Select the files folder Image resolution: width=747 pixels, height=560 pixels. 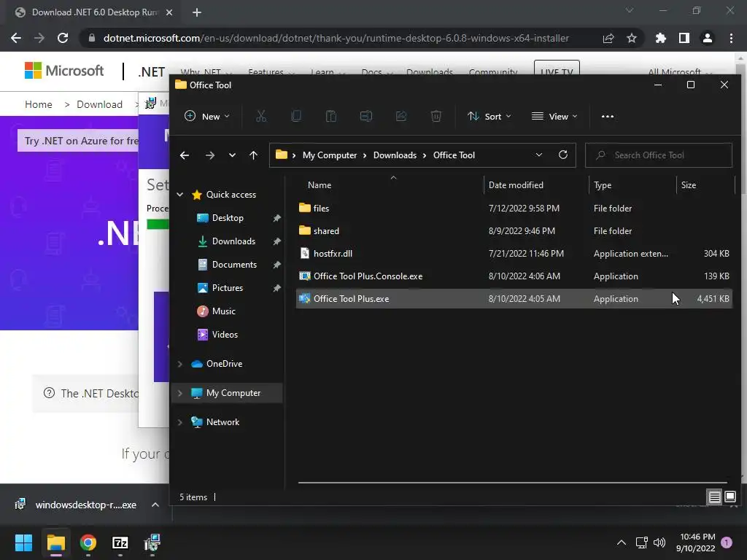514,208
